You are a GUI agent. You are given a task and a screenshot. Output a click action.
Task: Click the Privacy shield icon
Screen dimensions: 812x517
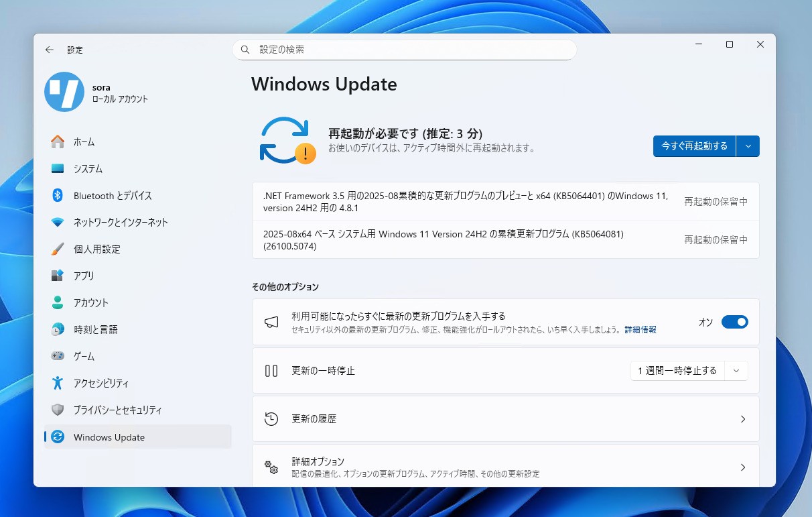click(58, 410)
